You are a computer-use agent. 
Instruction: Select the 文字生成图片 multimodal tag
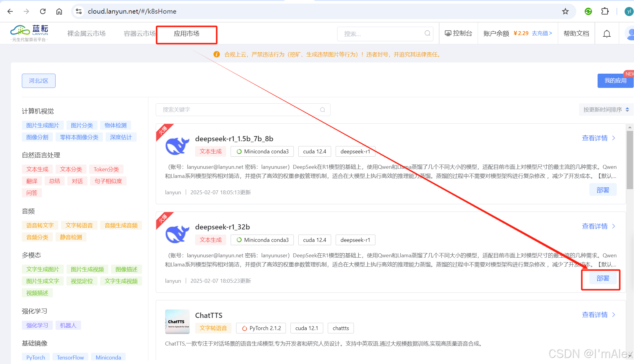pos(42,269)
